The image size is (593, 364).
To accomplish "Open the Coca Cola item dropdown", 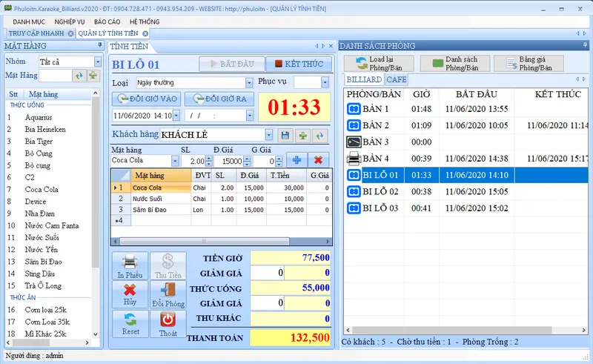I will [175, 161].
